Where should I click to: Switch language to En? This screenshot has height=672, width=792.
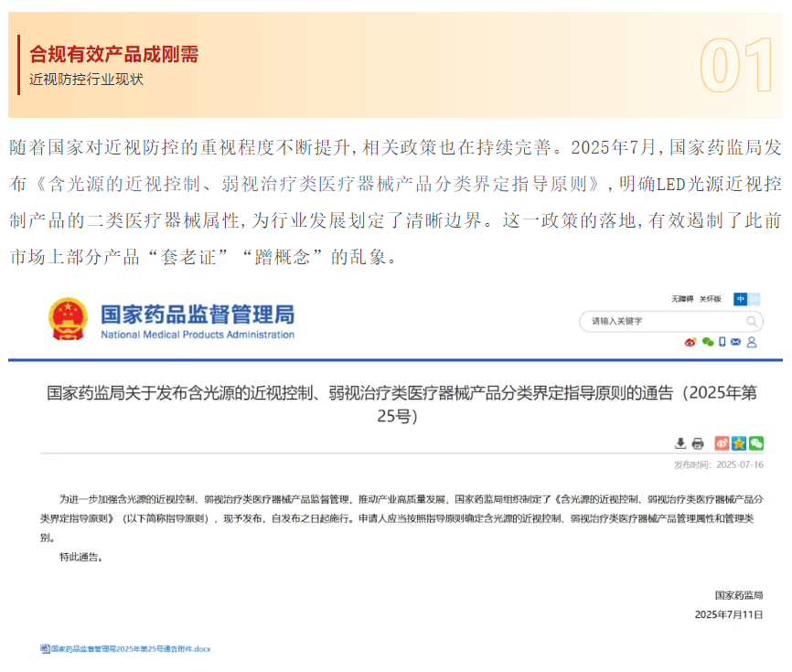754,299
